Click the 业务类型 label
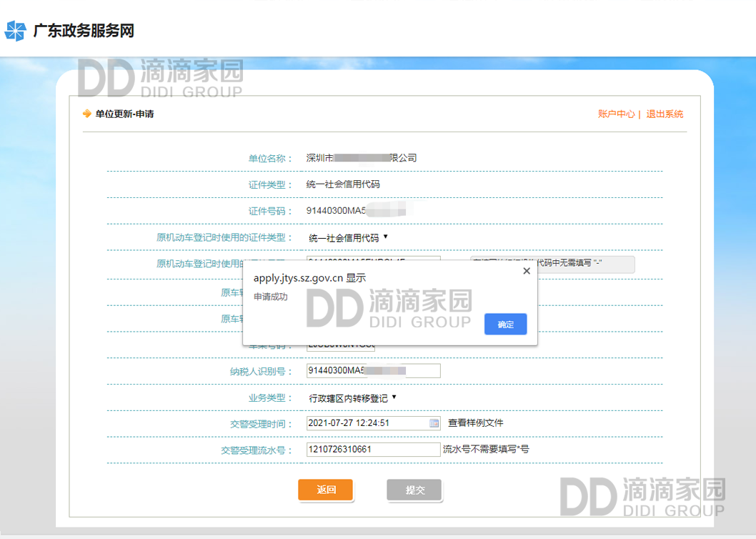 coord(270,398)
